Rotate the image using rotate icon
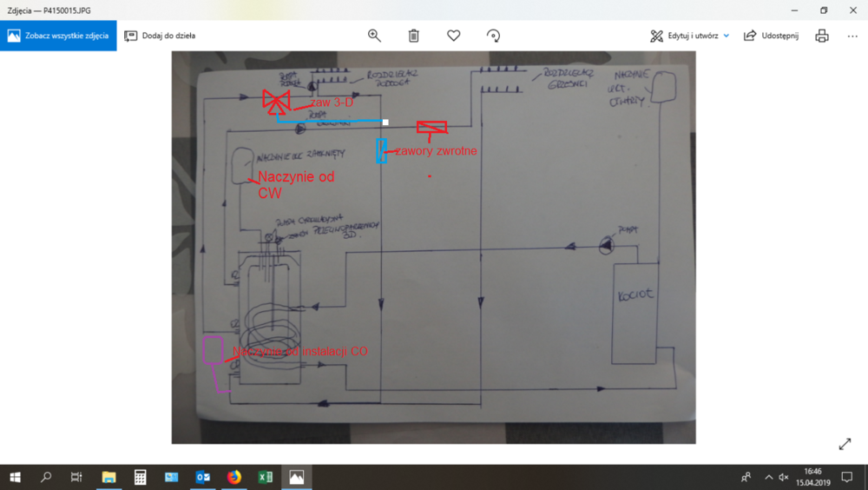This screenshot has height=490, width=868. click(493, 36)
